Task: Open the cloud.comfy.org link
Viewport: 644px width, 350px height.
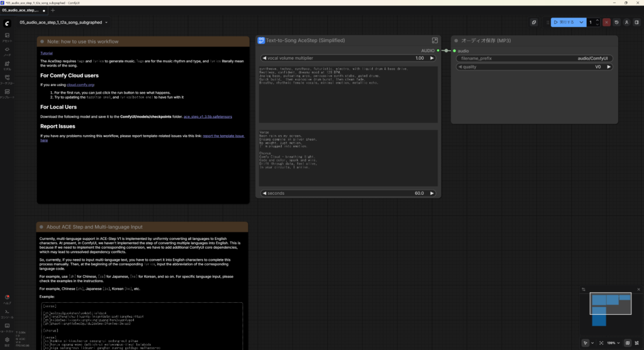Action: point(80,84)
